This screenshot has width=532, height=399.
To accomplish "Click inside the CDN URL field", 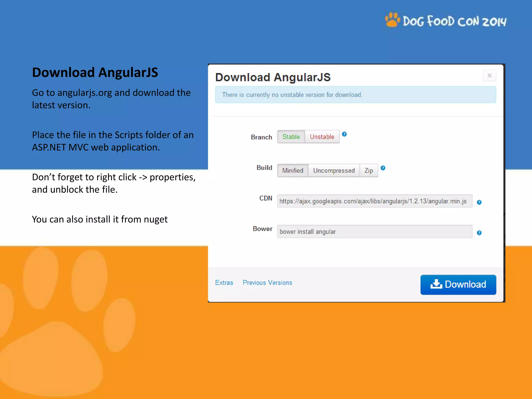I will [x=374, y=201].
